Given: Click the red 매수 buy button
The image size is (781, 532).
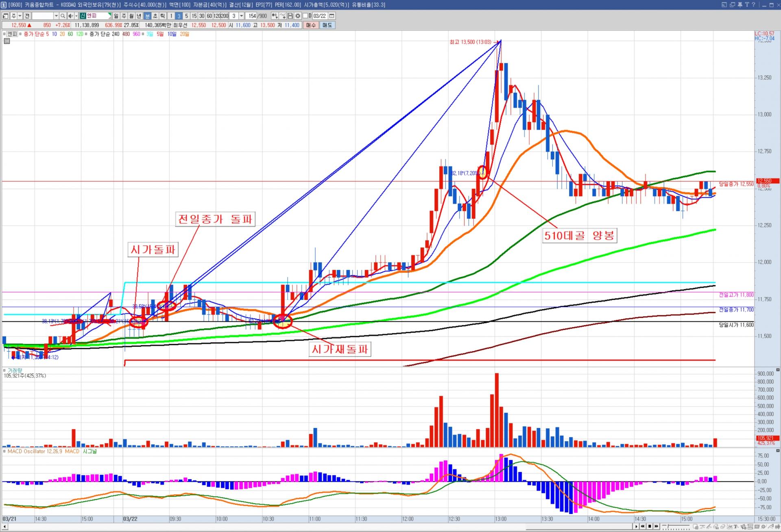Looking at the screenshot, I should (311, 25).
